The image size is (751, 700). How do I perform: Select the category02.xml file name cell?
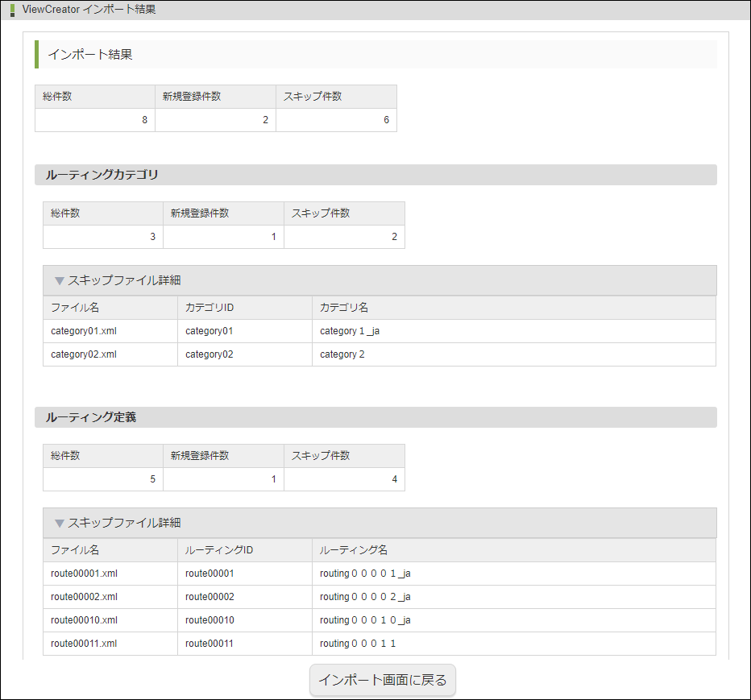click(110, 354)
